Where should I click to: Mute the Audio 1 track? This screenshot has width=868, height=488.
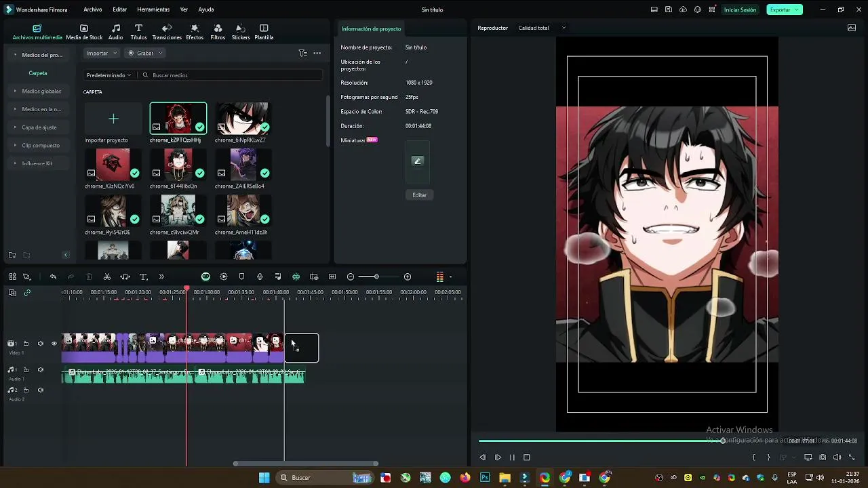(x=40, y=370)
